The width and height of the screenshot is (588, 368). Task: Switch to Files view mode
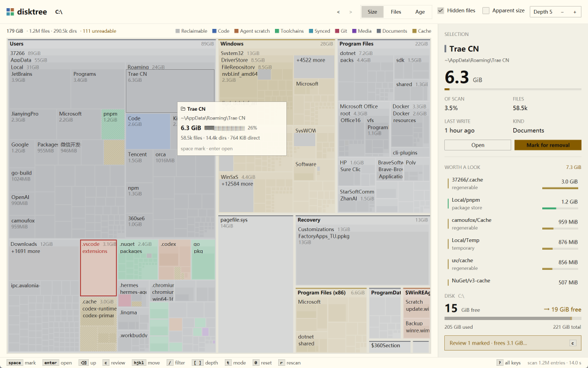coord(396,11)
